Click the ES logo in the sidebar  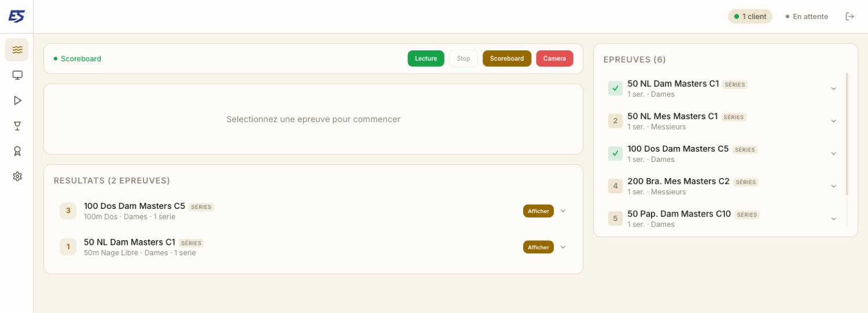pos(17,17)
